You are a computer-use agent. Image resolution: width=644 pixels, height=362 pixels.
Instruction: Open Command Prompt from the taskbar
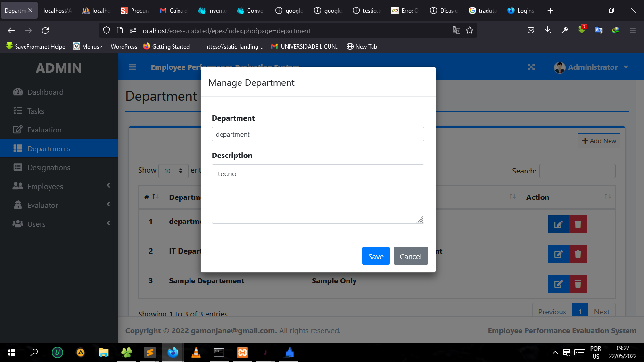tap(219, 352)
